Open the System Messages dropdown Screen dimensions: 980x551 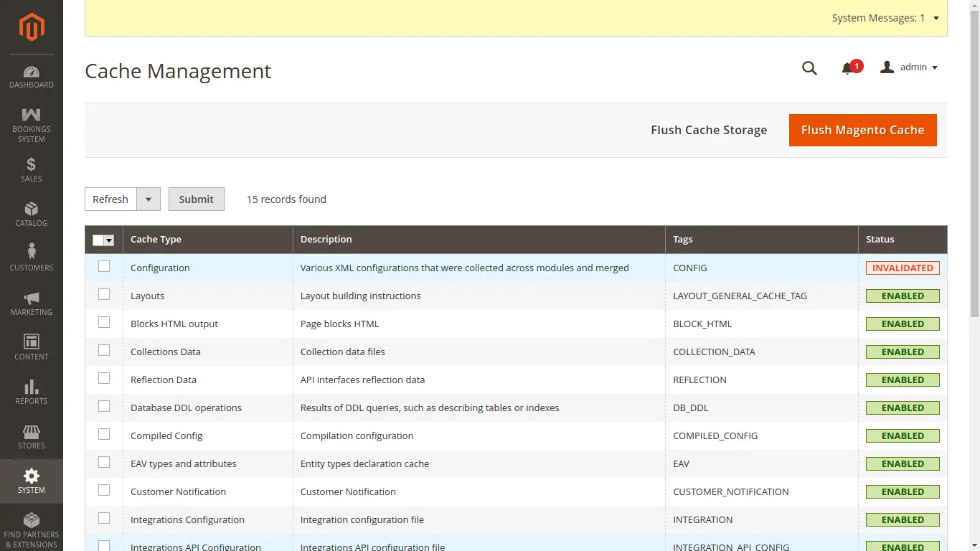[886, 18]
